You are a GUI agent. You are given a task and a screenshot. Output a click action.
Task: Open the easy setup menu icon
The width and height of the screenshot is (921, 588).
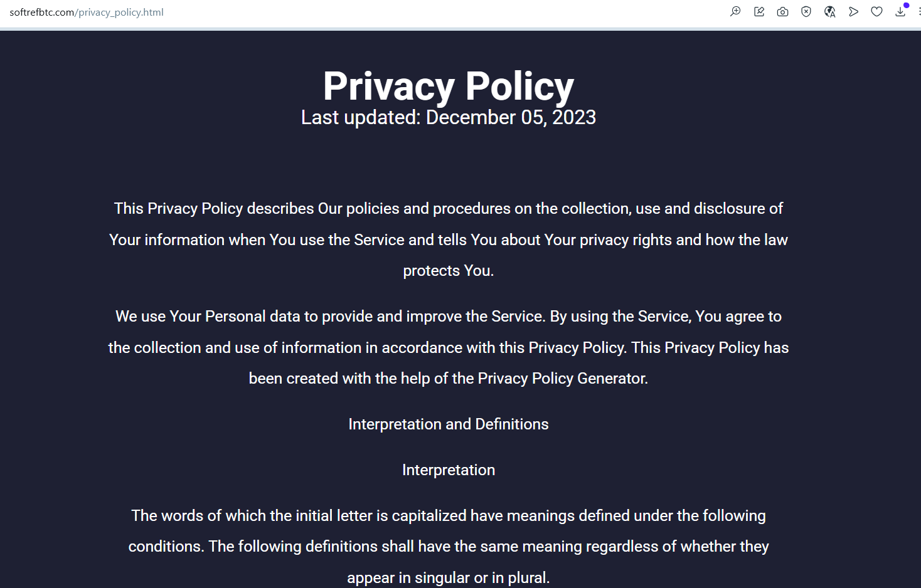pyautogui.click(x=918, y=12)
